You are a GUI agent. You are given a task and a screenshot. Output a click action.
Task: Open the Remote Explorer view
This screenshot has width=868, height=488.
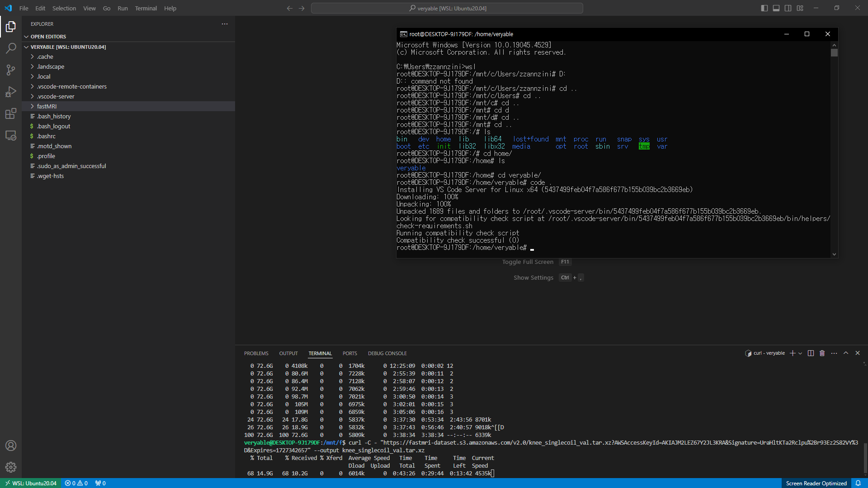coord(11,136)
